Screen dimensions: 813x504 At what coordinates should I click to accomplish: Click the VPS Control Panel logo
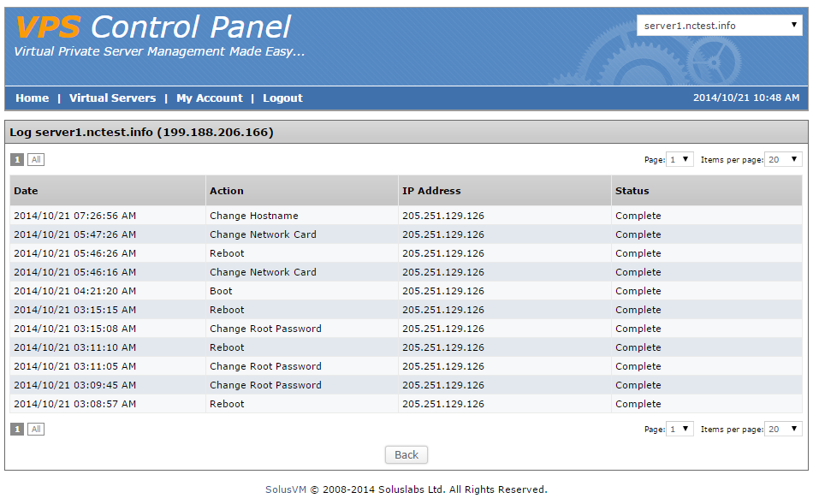[153, 27]
